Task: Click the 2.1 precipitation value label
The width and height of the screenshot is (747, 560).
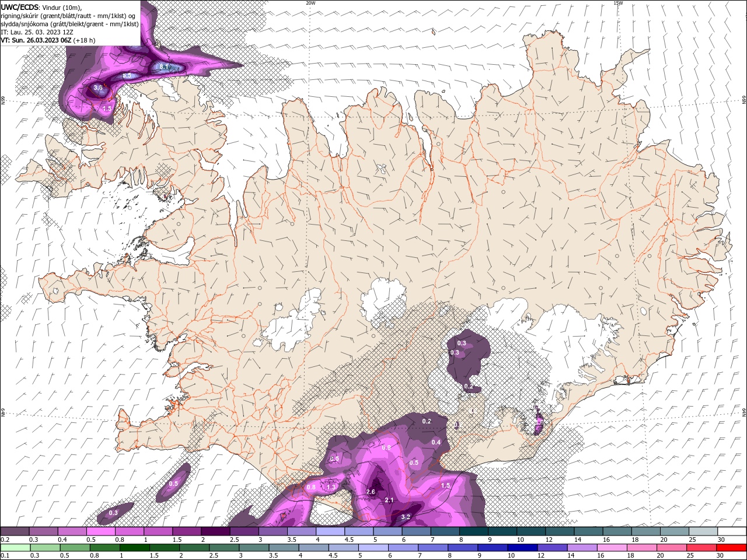Action: 389,500
